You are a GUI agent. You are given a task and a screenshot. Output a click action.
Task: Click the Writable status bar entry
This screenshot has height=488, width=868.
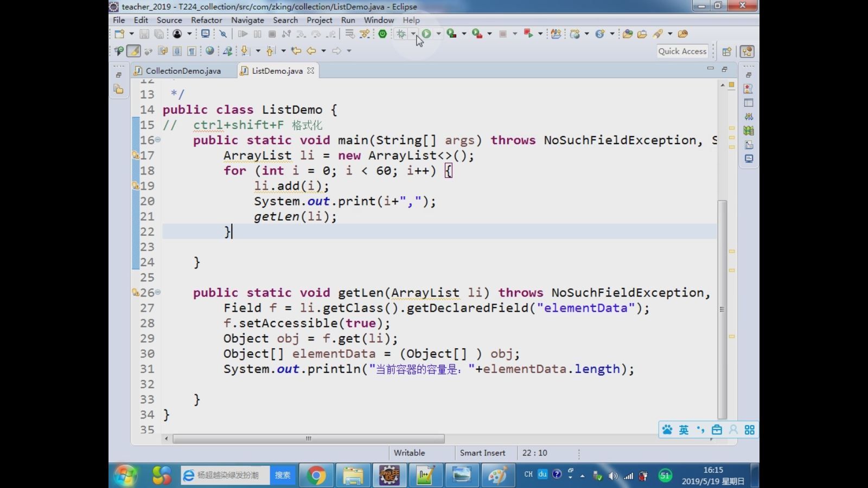click(409, 453)
